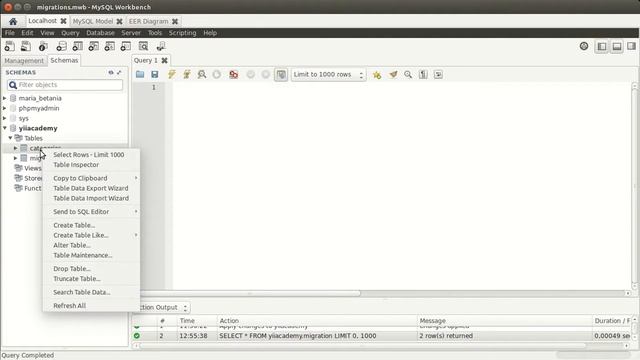Choose Truncate Table... option
This screenshot has height=360, width=640.
click(91, 279)
